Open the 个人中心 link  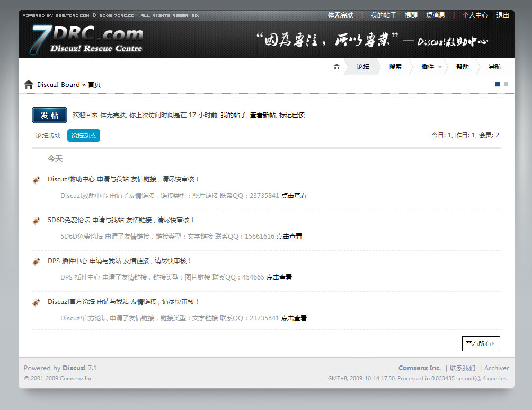point(475,15)
